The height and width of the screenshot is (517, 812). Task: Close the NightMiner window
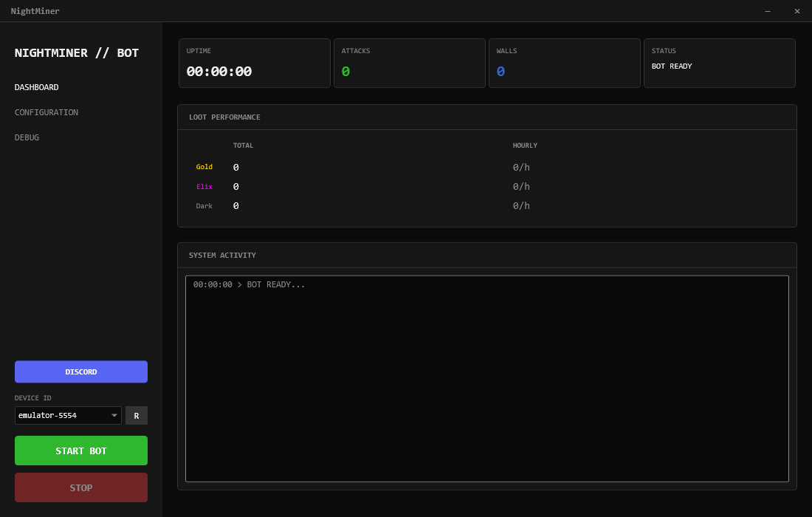click(x=797, y=11)
